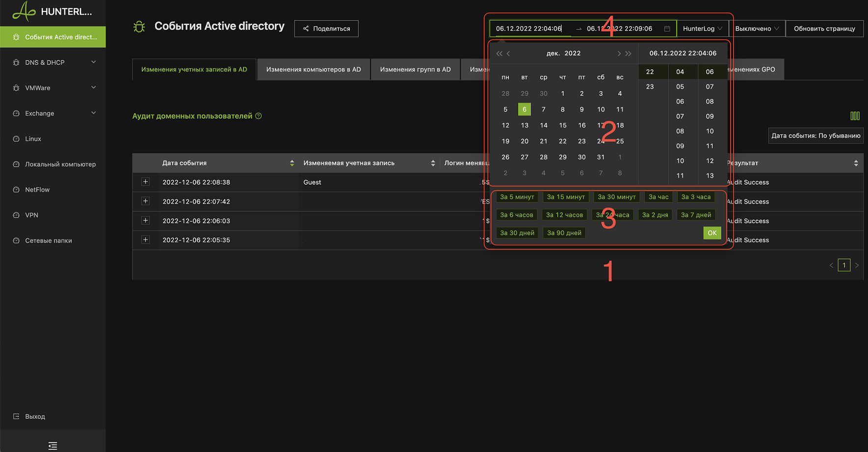This screenshot has height=452, width=868.
Task: Open 'Сетевые папки' in the sidebar
Action: click(53, 241)
